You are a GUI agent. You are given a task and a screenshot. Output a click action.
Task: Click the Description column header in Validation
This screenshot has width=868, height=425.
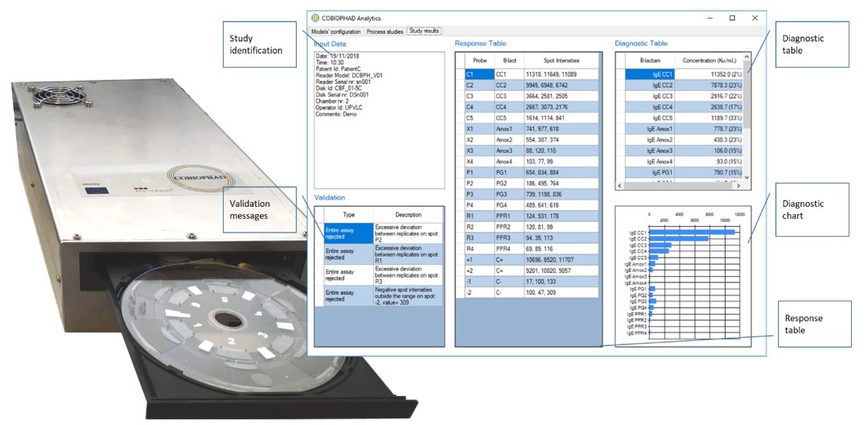pos(408,214)
